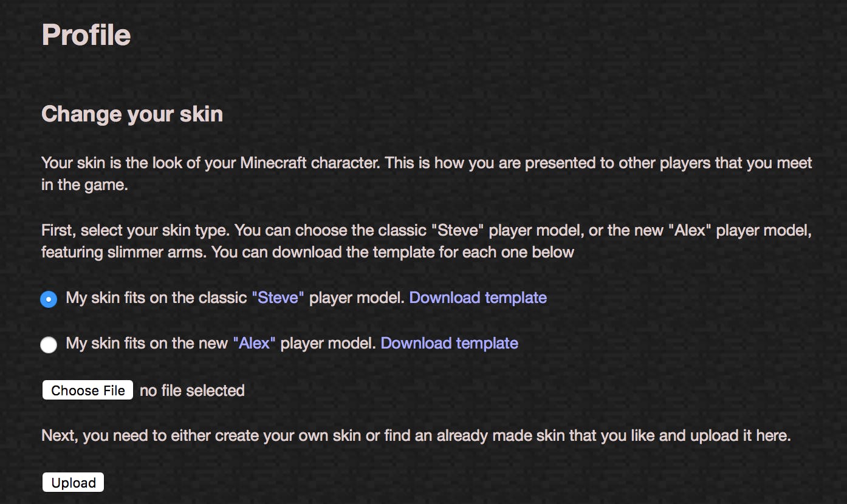Click the 'Change your skin' heading
The height and width of the screenshot is (504, 847).
[132, 114]
